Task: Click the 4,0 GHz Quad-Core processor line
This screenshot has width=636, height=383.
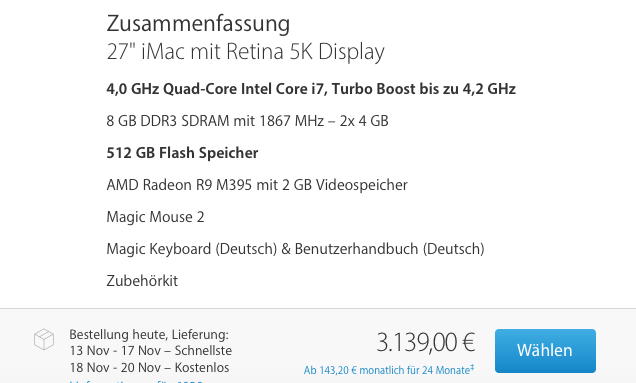Action: [311, 89]
